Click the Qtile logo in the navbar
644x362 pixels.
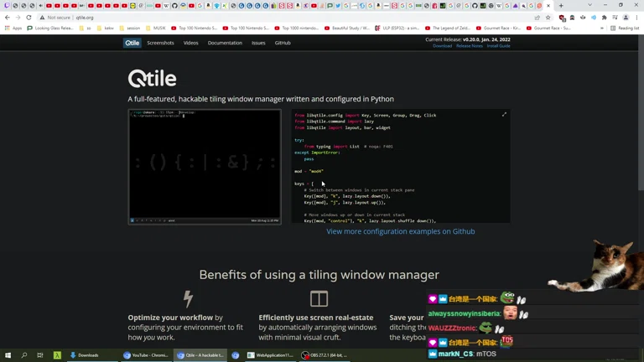pos(132,43)
